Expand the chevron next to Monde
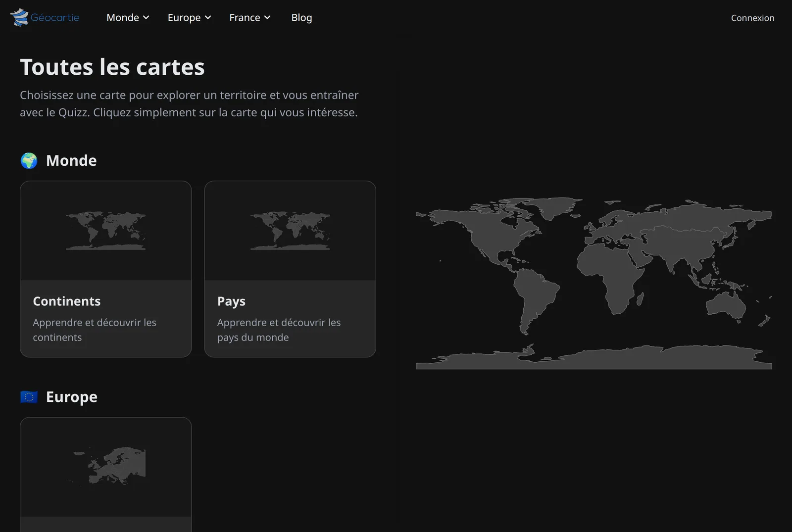The image size is (792, 532). [x=146, y=18]
